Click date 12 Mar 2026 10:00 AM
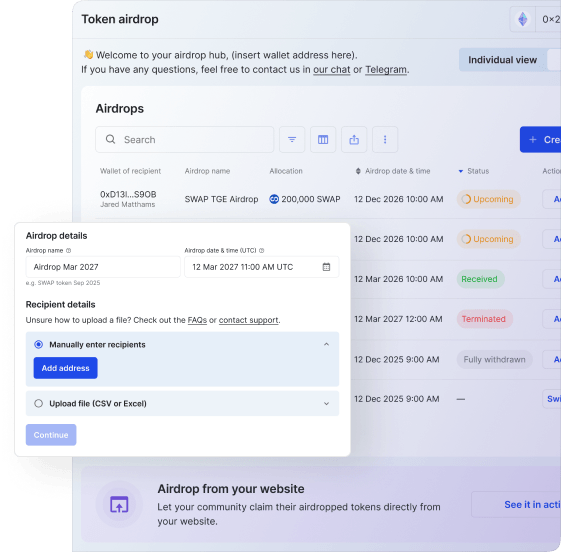Viewport: 561px width, 552px height. (399, 279)
